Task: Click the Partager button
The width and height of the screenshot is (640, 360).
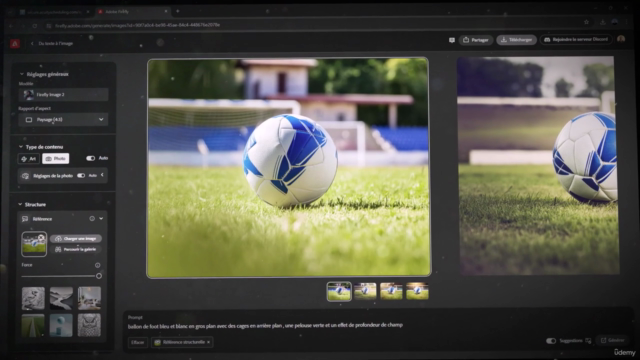Action: (476, 40)
